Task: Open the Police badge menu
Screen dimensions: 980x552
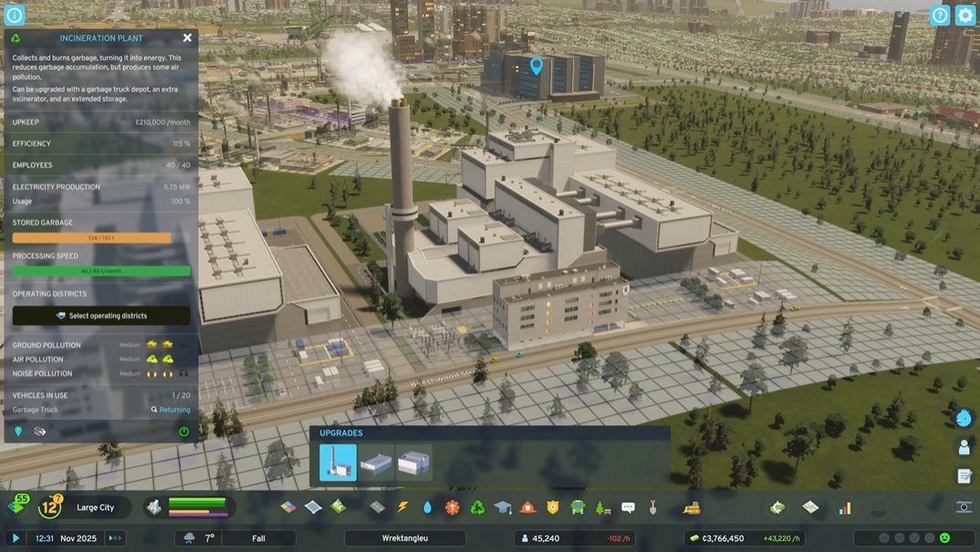Action: pos(552,507)
